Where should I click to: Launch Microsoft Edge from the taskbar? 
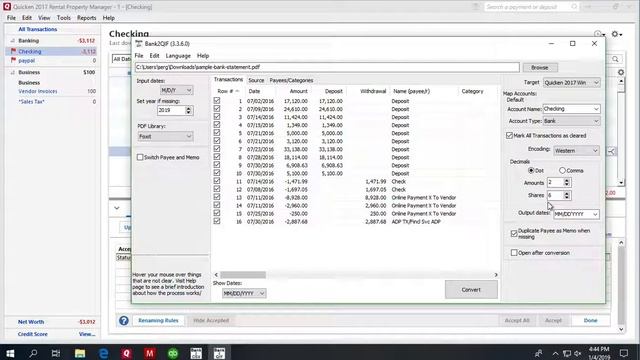tap(103, 353)
